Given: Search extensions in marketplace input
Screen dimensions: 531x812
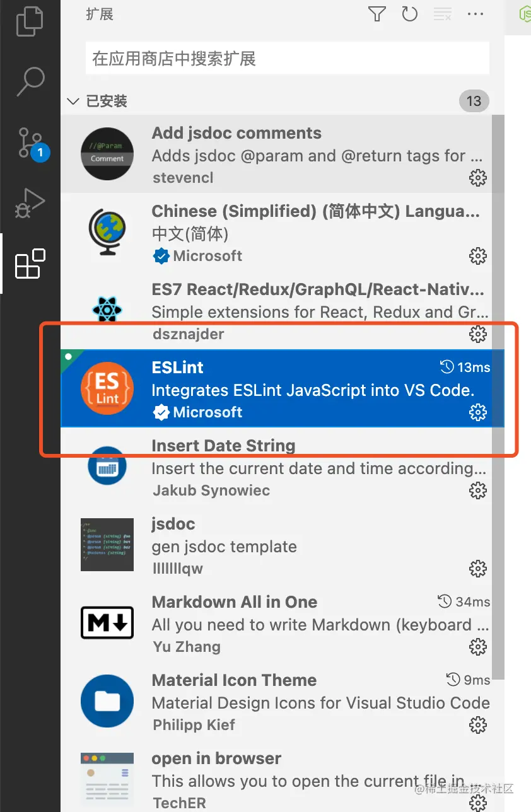Looking at the screenshot, I should pos(288,59).
